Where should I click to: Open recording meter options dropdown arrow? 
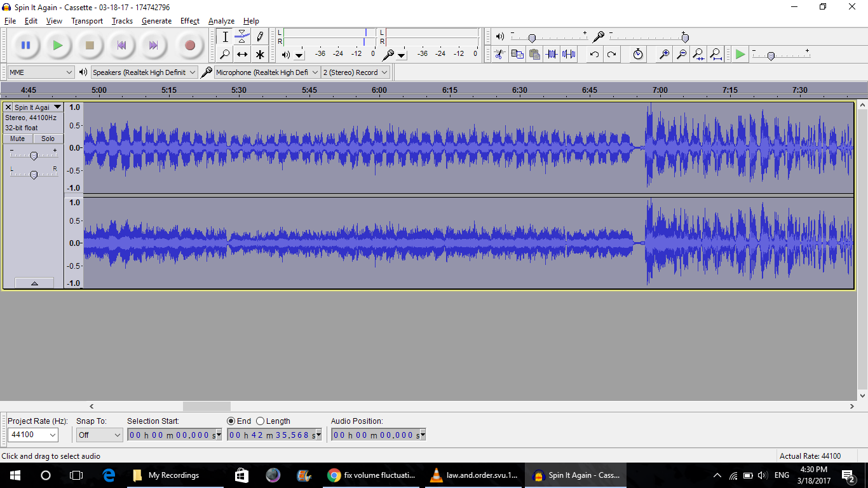(x=402, y=55)
